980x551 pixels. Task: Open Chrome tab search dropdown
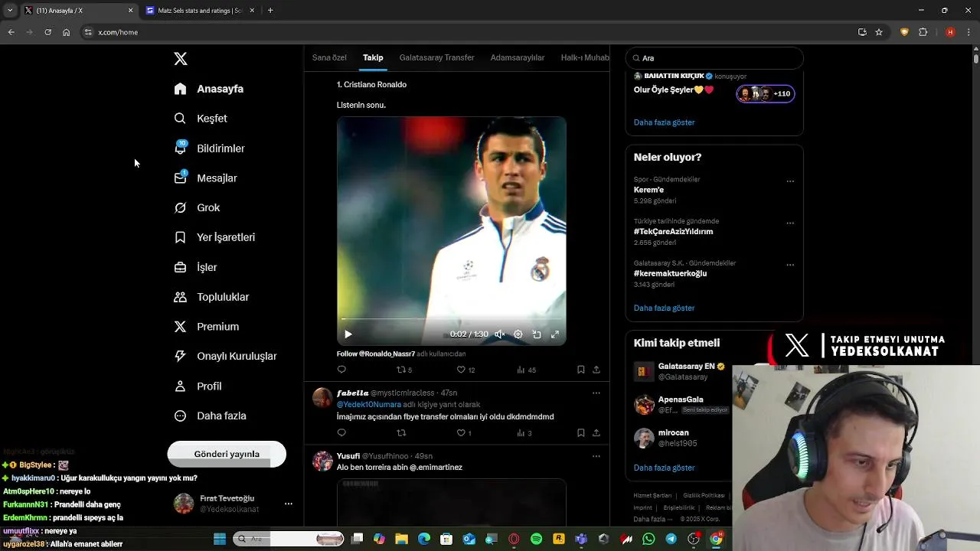point(9,11)
